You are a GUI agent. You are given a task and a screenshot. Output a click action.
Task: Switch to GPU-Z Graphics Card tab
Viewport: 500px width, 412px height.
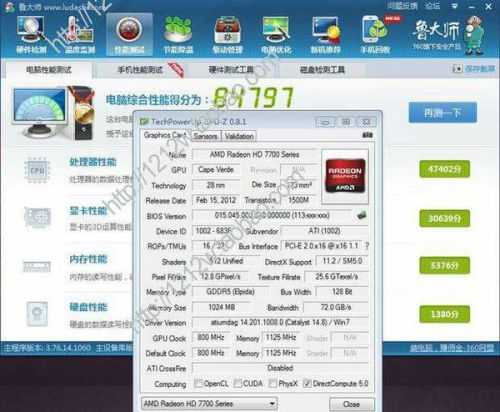point(165,135)
